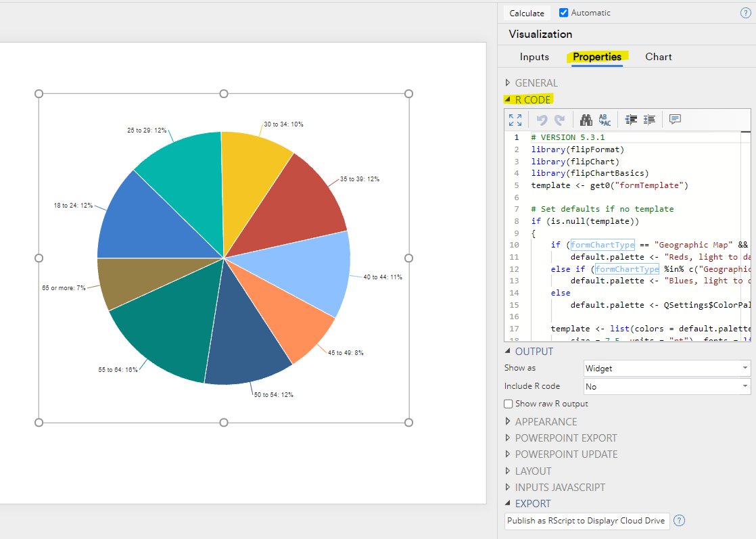Click the highlighted formChartType on line 12
Screen dimensions: 756x539
pyautogui.click(x=627, y=269)
